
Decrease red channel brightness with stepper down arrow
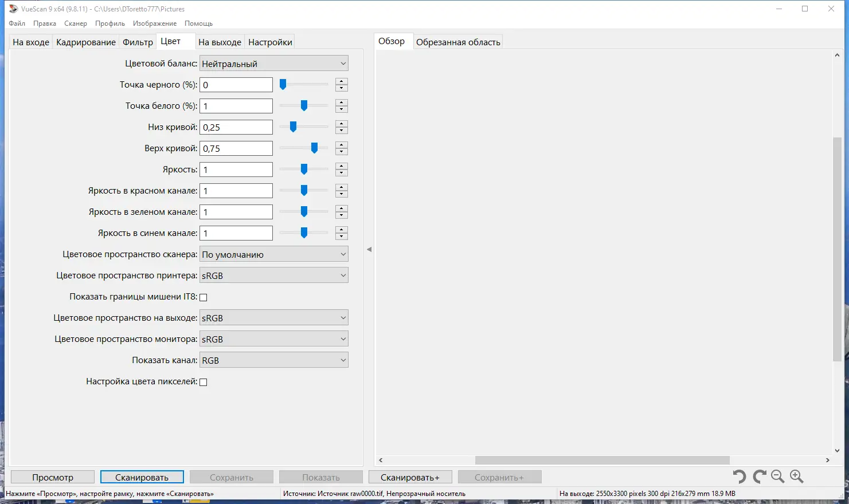[342, 194]
